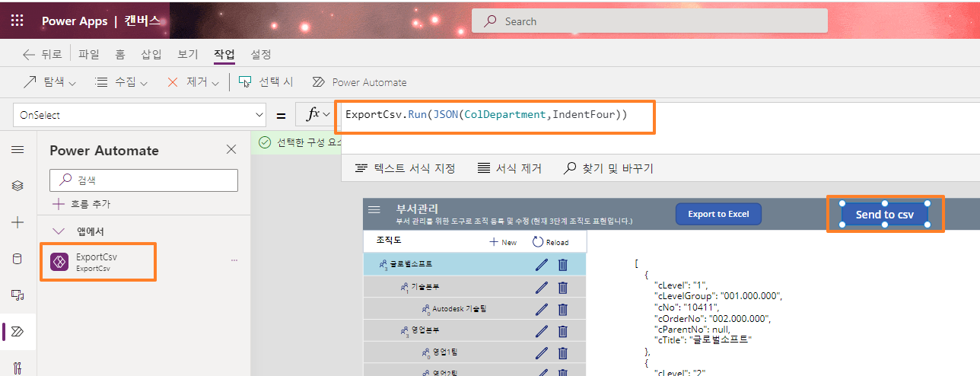980x376 pixels.
Task: Open the app launcher waffle icon
Action: [x=17, y=21]
